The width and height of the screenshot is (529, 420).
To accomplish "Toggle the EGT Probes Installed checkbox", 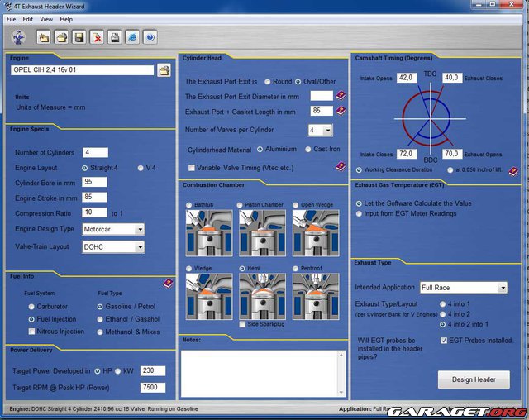I will coord(444,340).
